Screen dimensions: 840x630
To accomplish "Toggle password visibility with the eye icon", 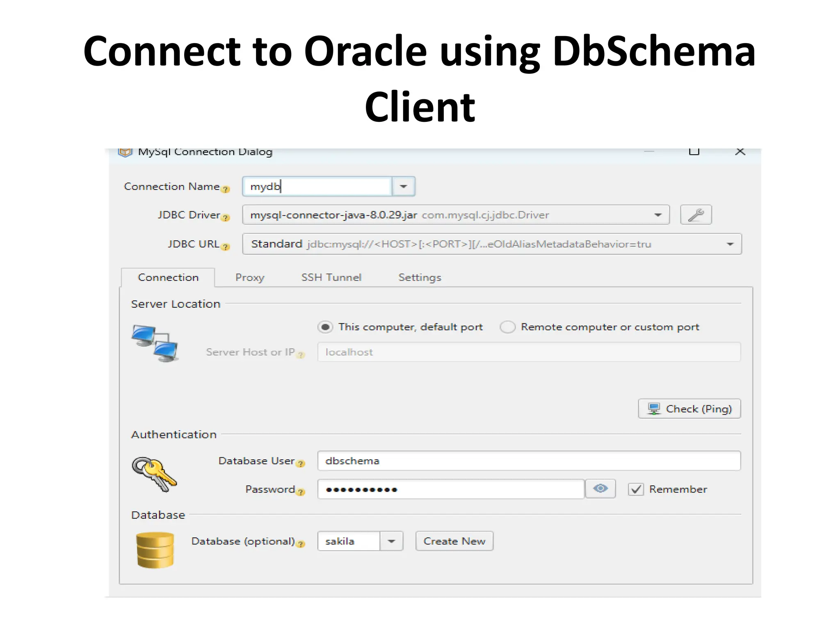I will pyautogui.click(x=600, y=488).
